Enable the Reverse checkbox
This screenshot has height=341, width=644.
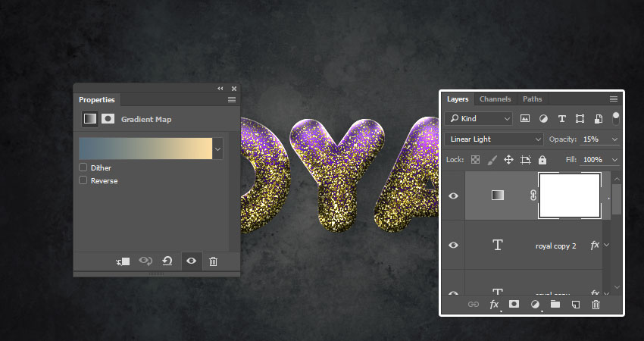pos(83,180)
